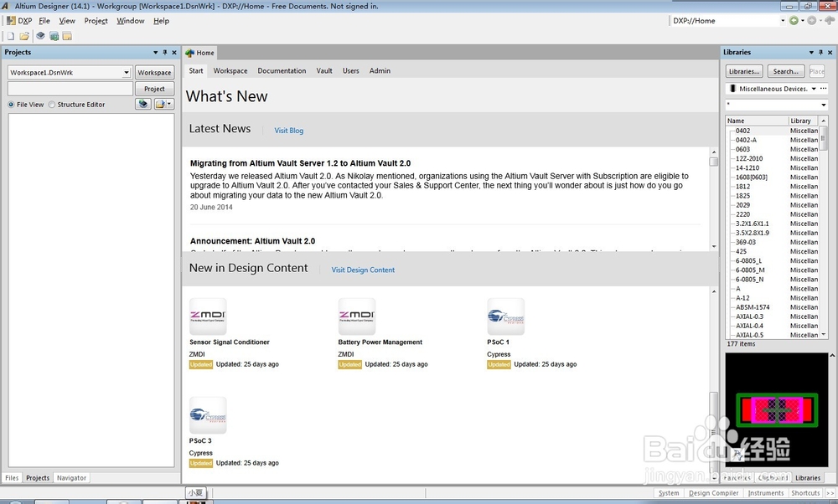Click the compile/refresh icon button in Projects panel
This screenshot has width=838, height=504.
(143, 104)
